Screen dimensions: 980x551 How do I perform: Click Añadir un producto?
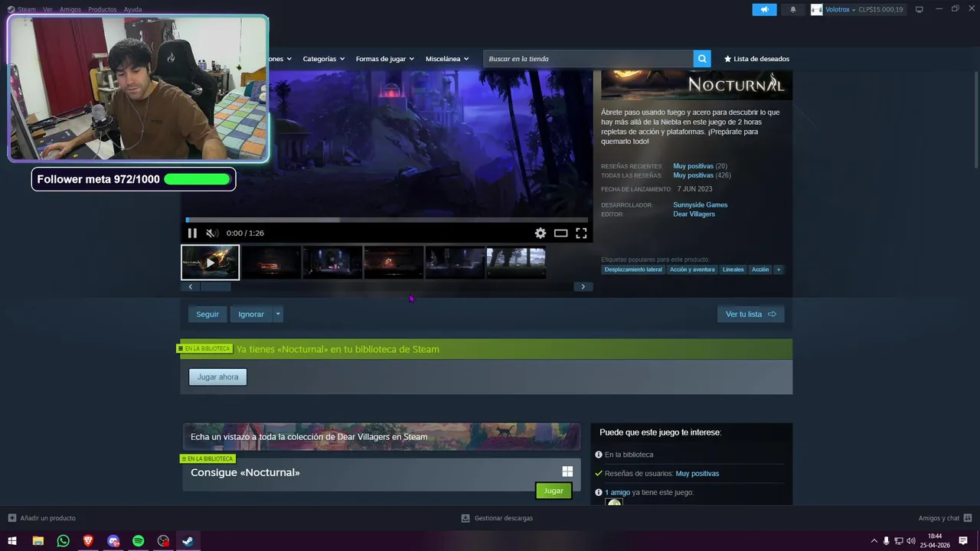point(42,518)
